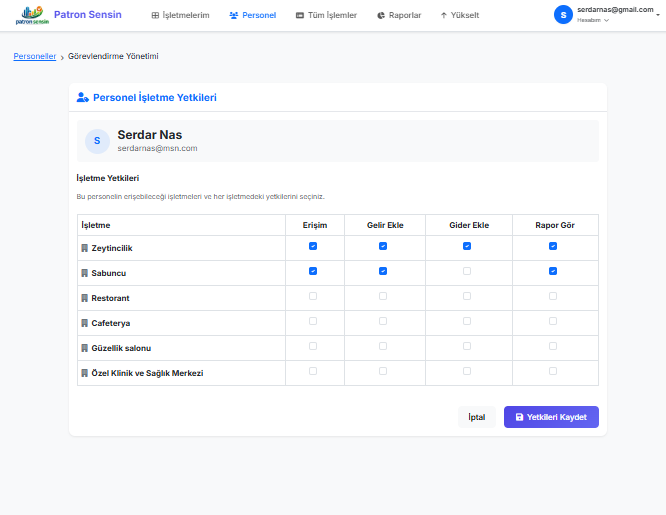
Task: Expand the caret next to serdarnas@gmail.com
Action: (658, 15)
